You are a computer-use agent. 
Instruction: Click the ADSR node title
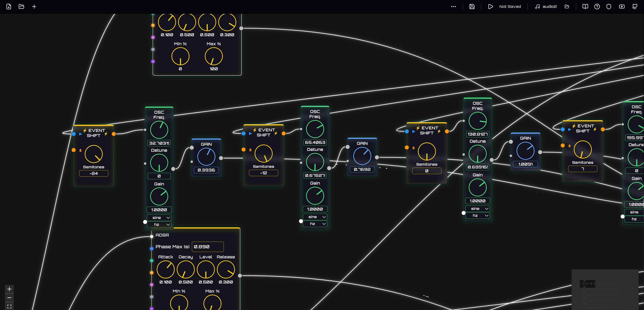click(x=162, y=235)
